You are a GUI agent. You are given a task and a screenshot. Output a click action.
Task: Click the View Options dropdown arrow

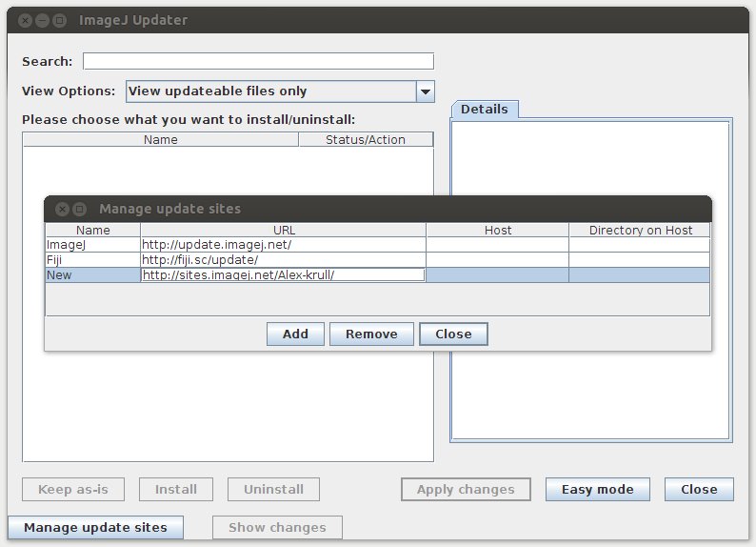[426, 91]
